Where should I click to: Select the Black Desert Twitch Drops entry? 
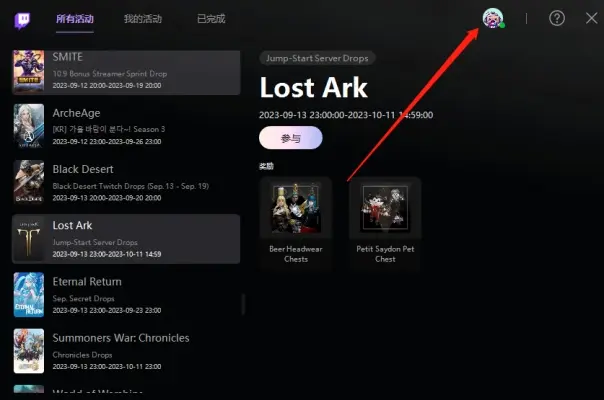tap(126, 182)
